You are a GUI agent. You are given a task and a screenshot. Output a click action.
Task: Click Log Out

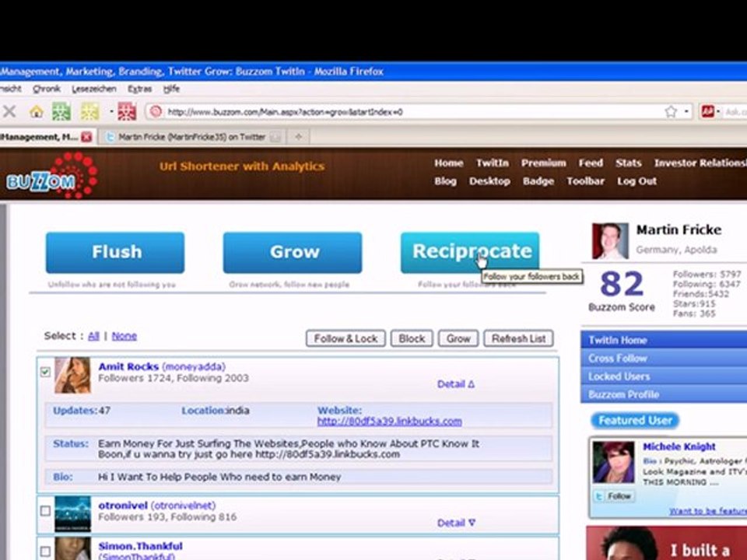click(x=637, y=181)
